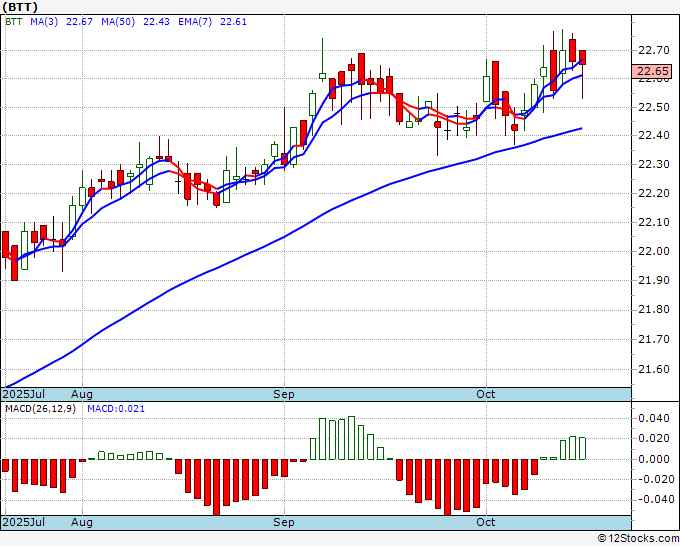Click the MACD:0.021 value label
Viewport: 680px width, 546px height.
click(116, 409)
